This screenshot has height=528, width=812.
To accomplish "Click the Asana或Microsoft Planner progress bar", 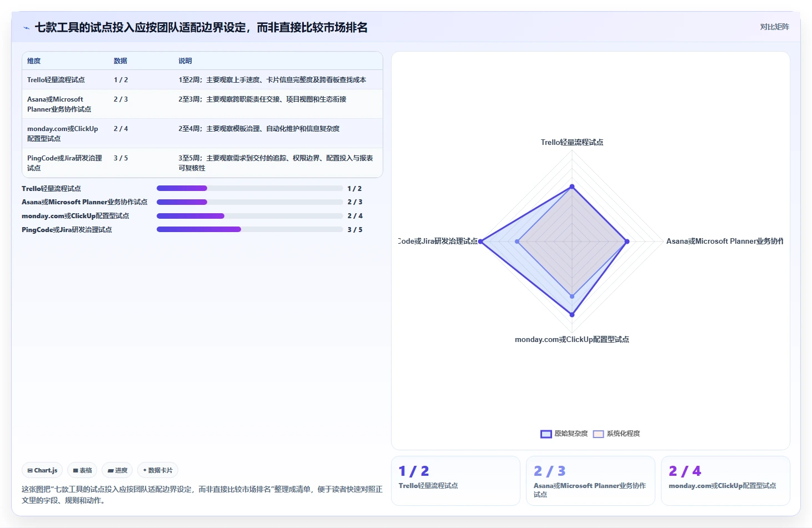I will (x=249, y=202).
